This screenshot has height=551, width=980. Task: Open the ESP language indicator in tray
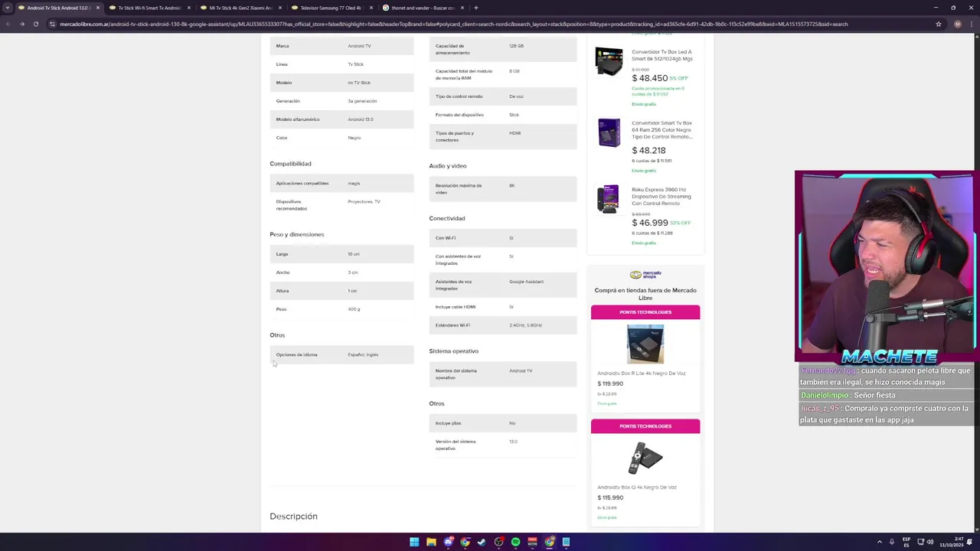pos(906,542)
